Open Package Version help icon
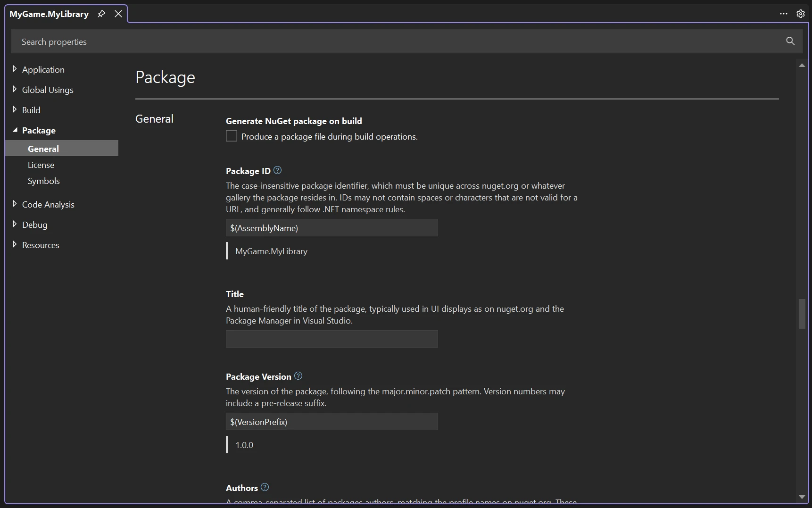 pyautogui.click(x=298, y=376)
